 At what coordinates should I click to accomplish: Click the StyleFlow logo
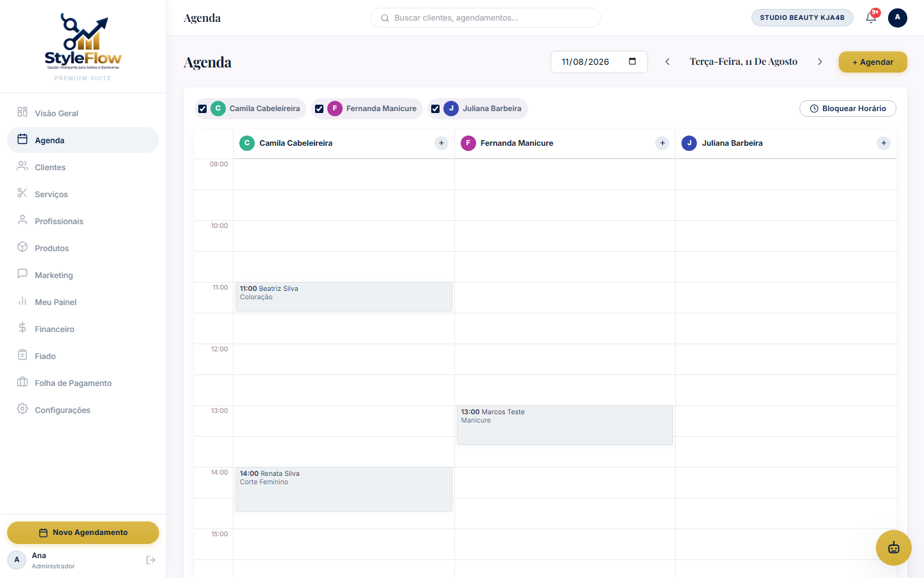pos(83,42)
